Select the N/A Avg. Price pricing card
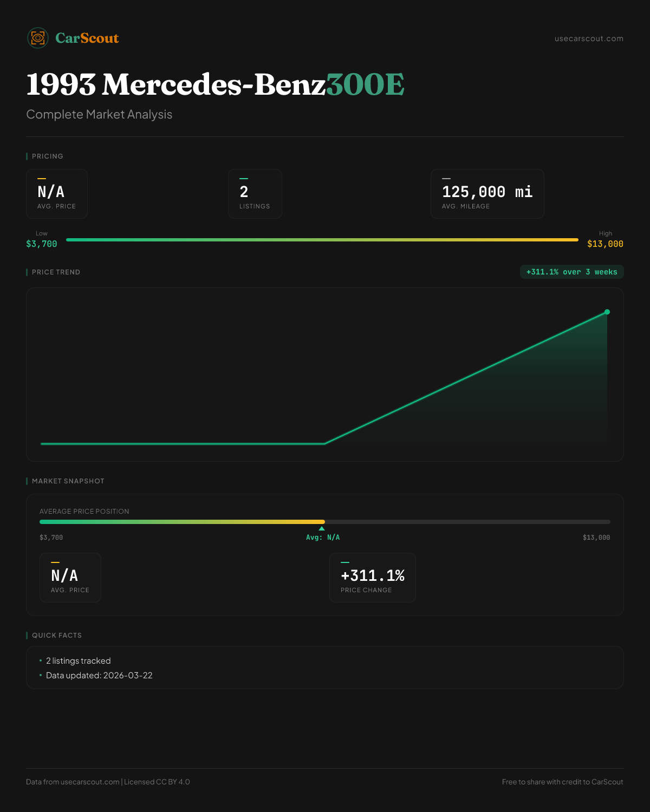This screenshot has width=650, height=812. (x=57, y=194)
